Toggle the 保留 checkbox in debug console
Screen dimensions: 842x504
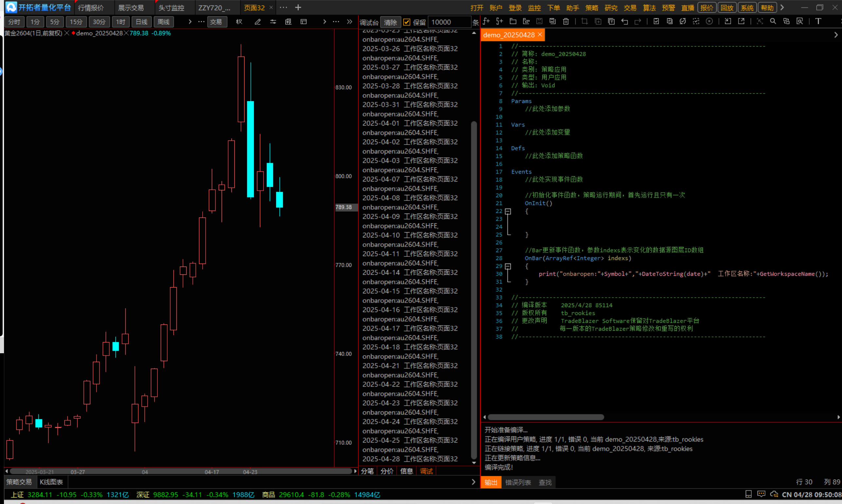tap(407, 23)
